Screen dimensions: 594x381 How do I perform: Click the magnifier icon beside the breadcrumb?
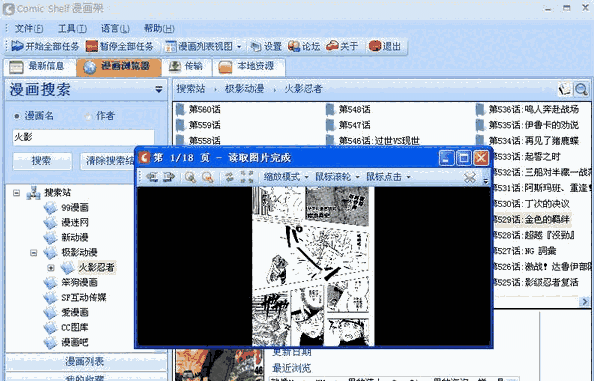tap(581, 89)
